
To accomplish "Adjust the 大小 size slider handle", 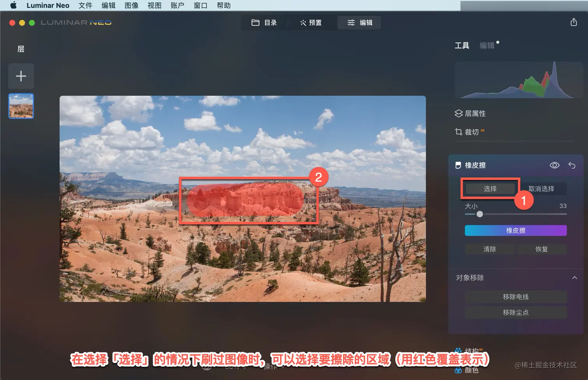I will pyautogui.click(x=479, y=214).
